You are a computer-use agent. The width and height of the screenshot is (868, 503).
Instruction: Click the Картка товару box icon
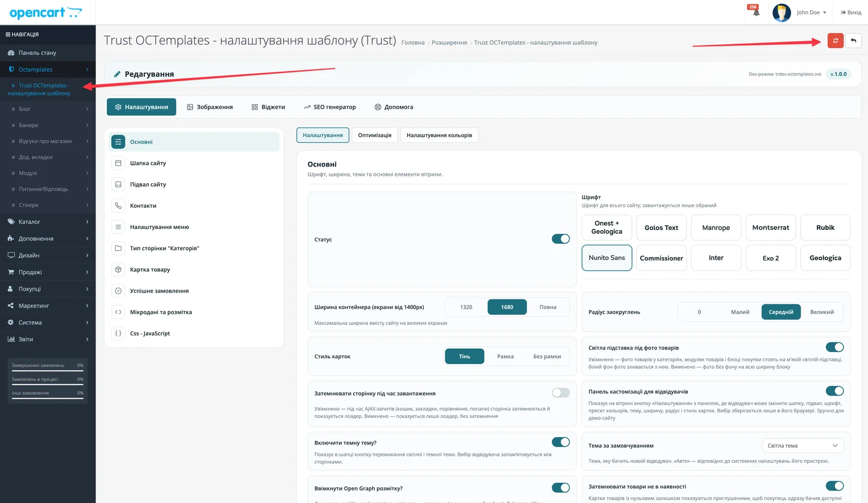[x=118, y=270]
